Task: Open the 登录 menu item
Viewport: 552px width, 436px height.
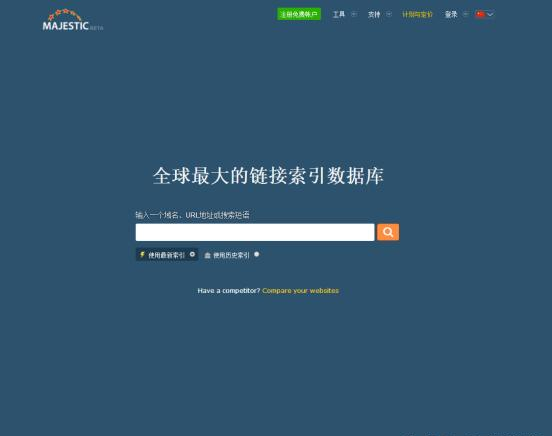Action: [451, 14]
